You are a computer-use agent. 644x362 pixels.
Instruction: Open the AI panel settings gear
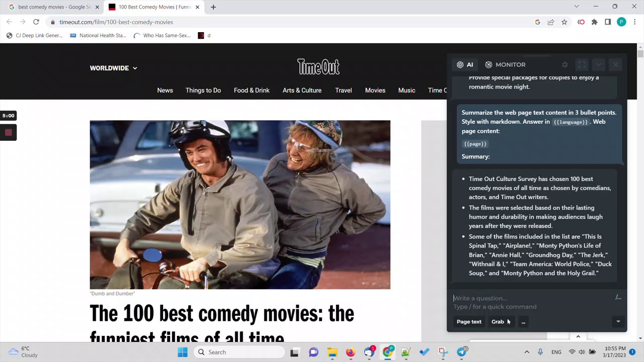click(x=565, y=65)
